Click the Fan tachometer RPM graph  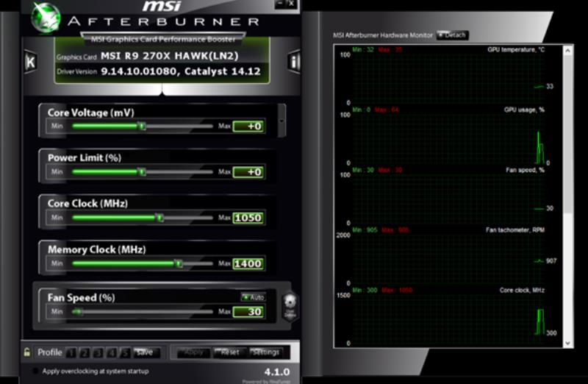tap(448, 259)
